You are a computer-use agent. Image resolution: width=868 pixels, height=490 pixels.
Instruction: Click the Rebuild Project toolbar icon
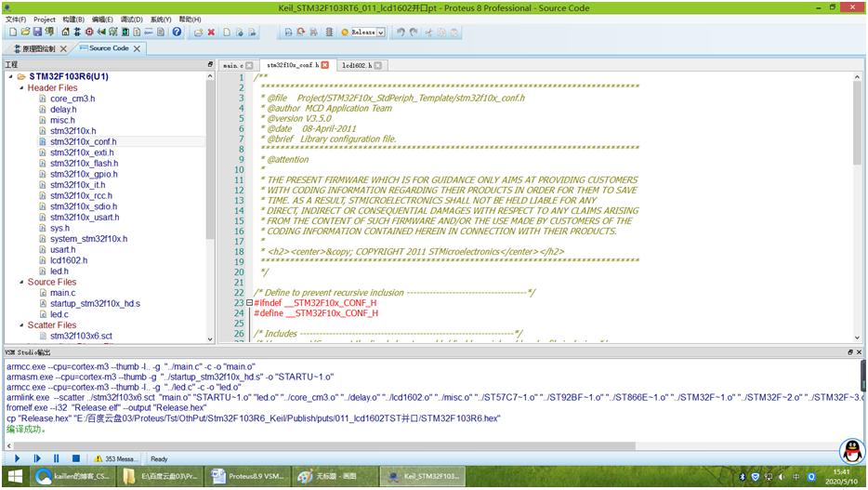click(300, 33)
